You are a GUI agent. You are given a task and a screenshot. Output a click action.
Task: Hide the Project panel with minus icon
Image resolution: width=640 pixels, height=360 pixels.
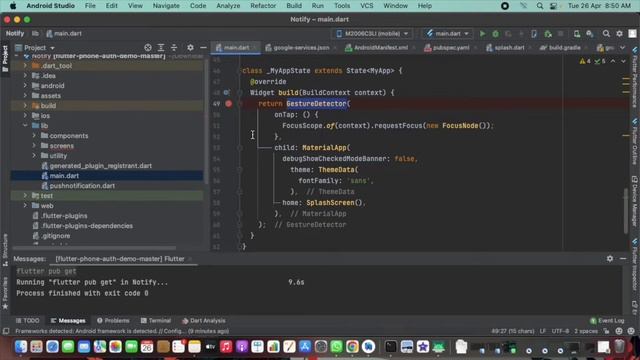(203, 48)
